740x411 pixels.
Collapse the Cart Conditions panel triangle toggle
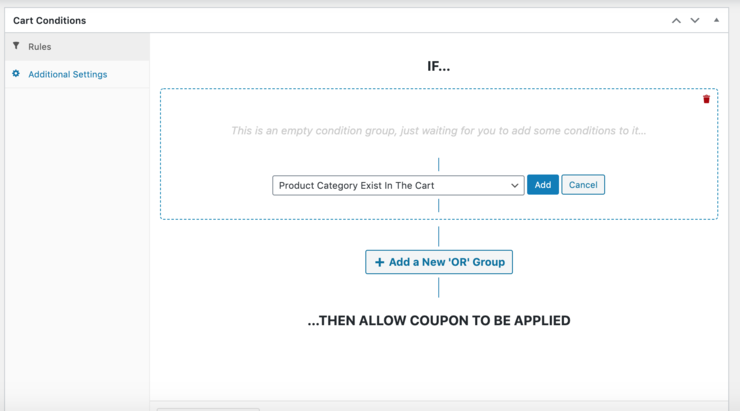[716, 20]
